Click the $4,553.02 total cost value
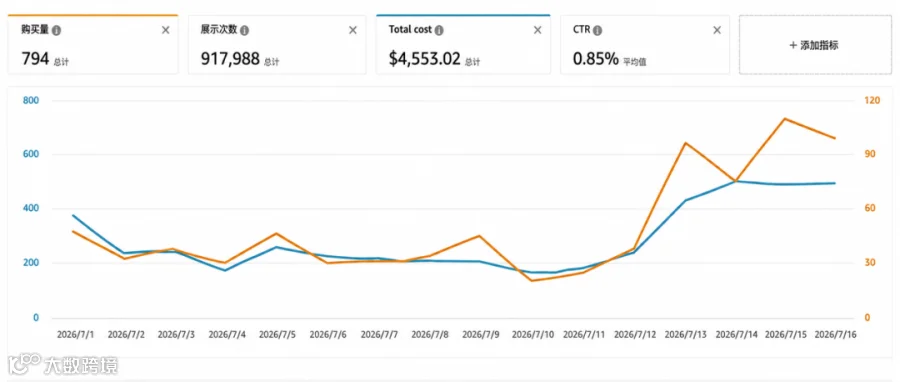This screenshot has width=900, height=382. pos(424,59)
